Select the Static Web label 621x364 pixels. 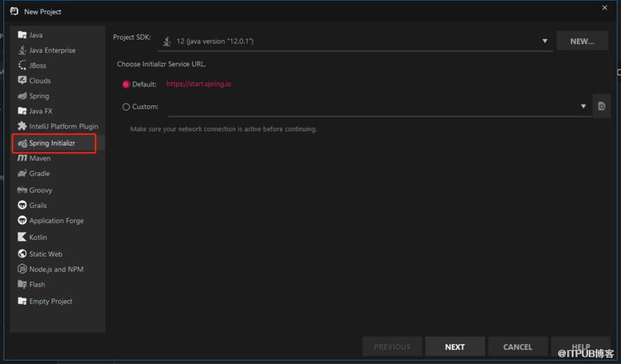(45, 254)
